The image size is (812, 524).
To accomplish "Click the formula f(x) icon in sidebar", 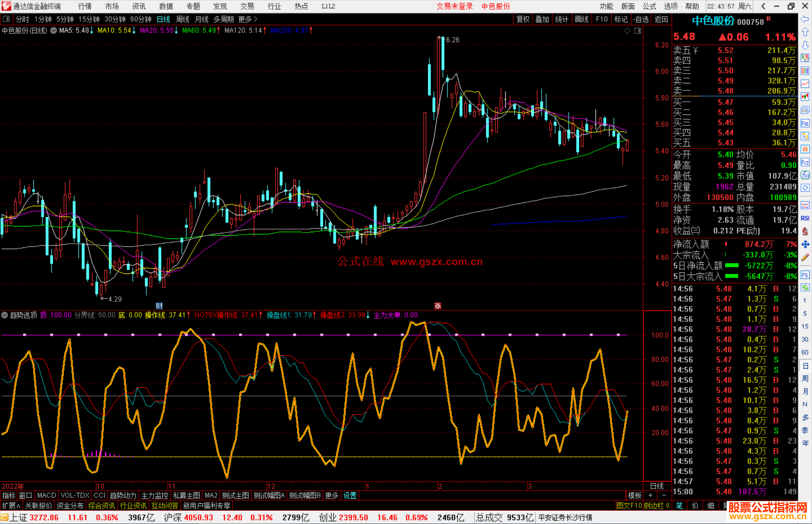I will (x=805, y=175).
